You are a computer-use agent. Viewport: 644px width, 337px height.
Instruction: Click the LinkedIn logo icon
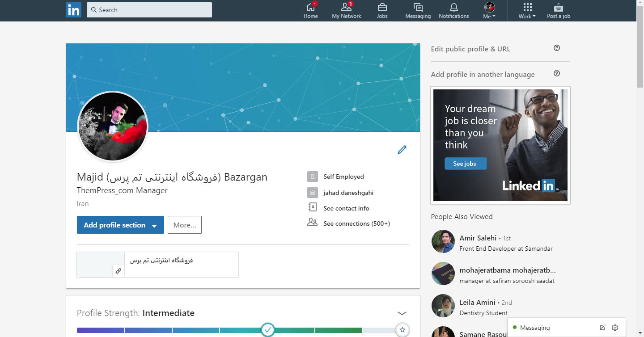[73, 10]
